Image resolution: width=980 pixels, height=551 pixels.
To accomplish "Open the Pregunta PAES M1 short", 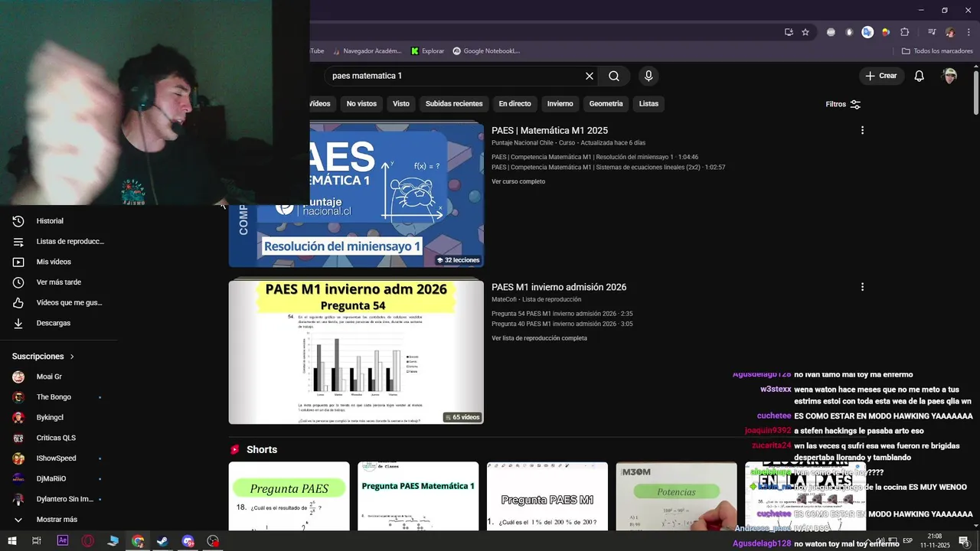I will (x=547, y=496).
